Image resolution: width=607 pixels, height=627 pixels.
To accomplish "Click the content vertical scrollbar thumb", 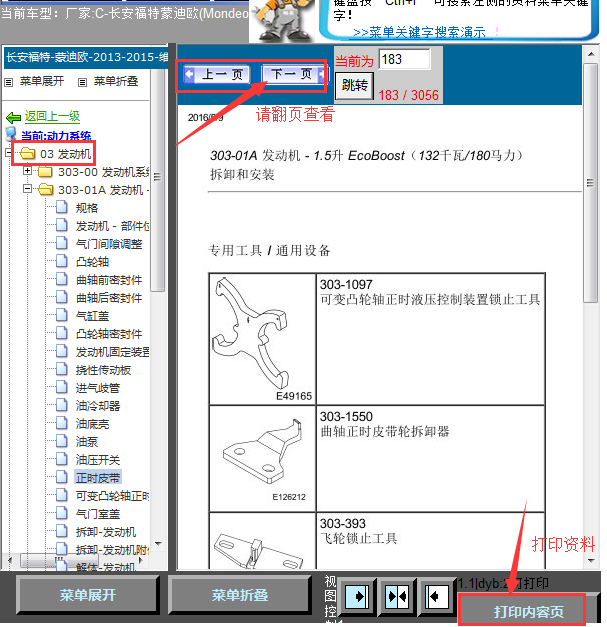I will [x=591, y=183].
